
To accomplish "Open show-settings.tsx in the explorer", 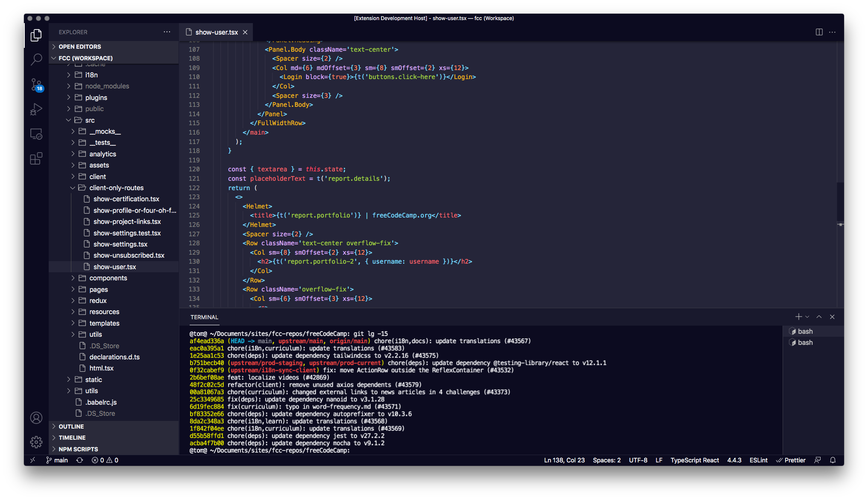I will (x=120, y=244).
